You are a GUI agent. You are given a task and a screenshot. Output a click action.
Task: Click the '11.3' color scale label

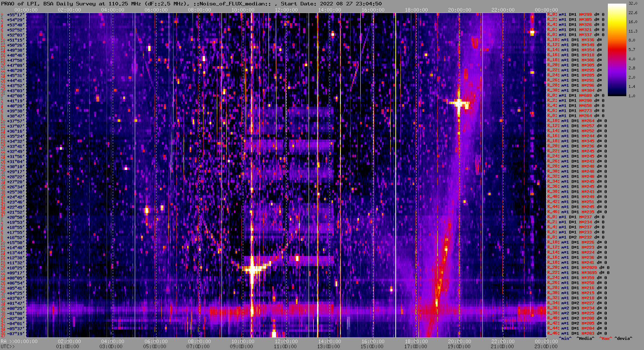pyautogui.click(x=633, y=31)
